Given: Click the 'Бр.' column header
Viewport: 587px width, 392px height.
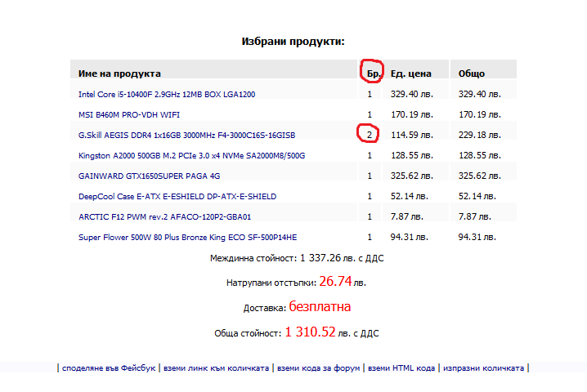Looking at the screenshot, I should [374, 73].
